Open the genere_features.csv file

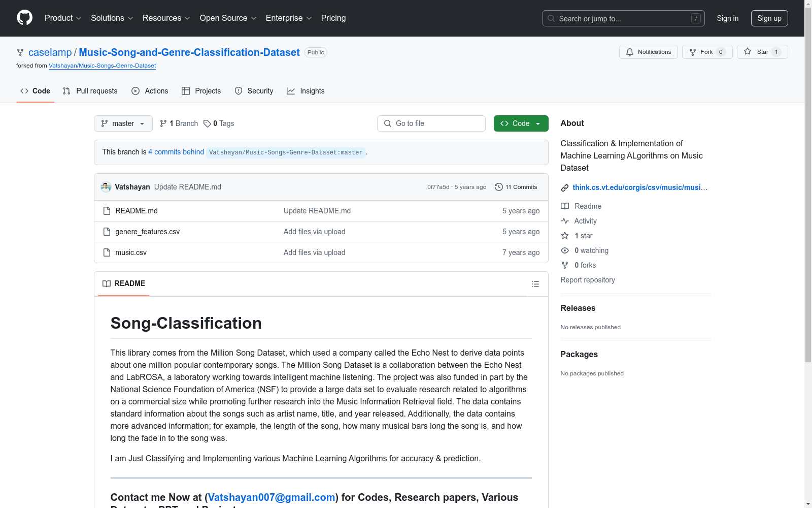(x=148, y=232)
